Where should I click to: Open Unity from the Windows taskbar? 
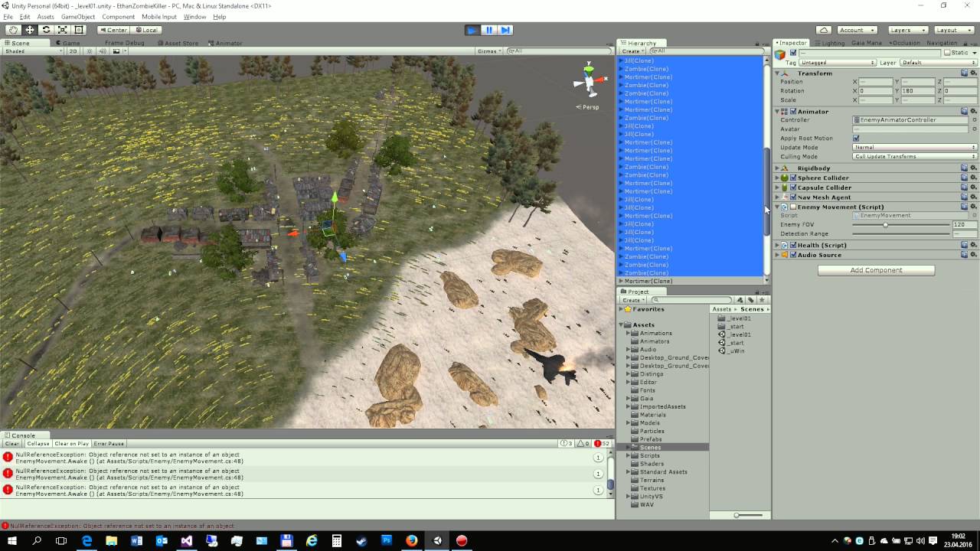click(436, 540)
